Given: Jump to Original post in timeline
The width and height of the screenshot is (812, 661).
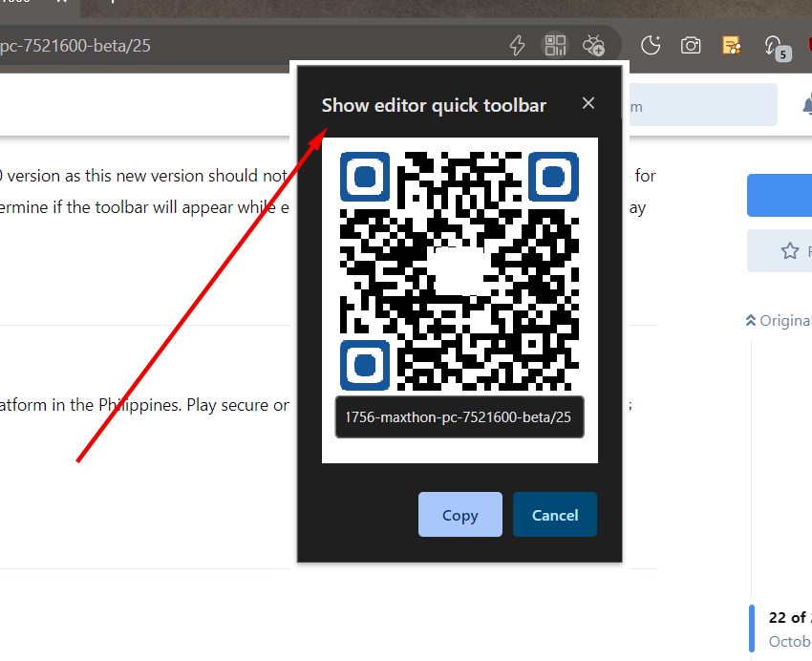Looking at the screenshot, I should 779,321.
